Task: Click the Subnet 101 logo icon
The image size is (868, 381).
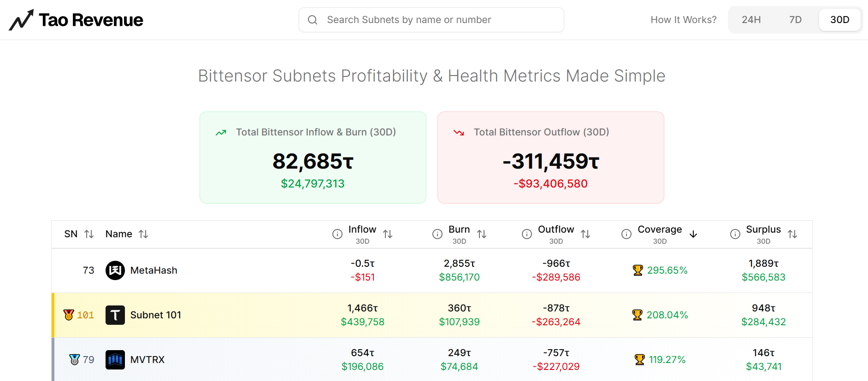Action: tap(115, 315)
